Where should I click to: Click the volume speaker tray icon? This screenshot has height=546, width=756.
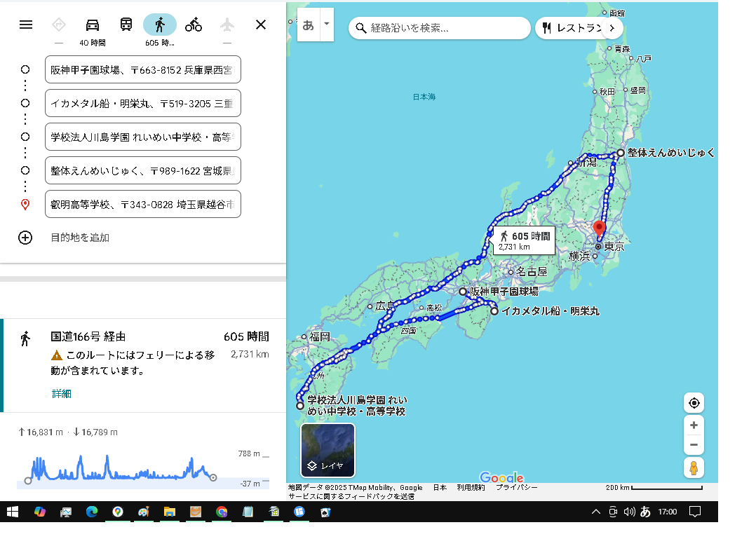click(x=629, y=512)
